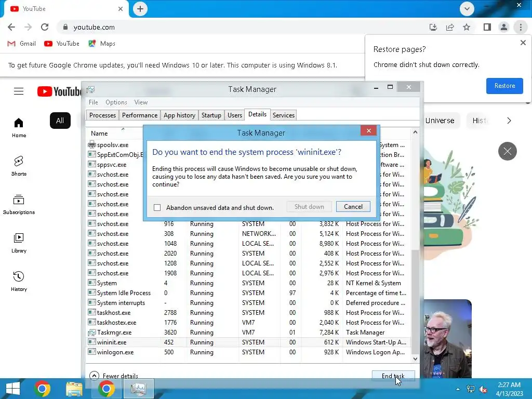The image size is (532, 399).
Task: Open Task Manager Options menu
Action: [x=116, y=102]
